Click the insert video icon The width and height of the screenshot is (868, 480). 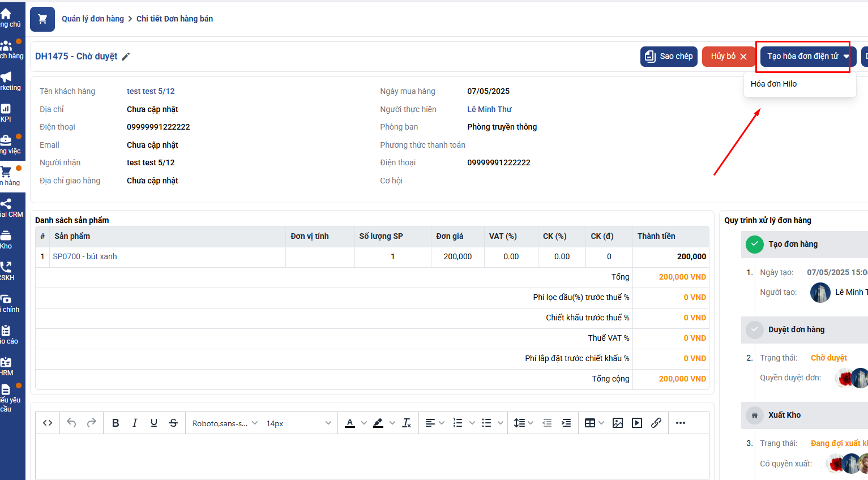(637, 423)
